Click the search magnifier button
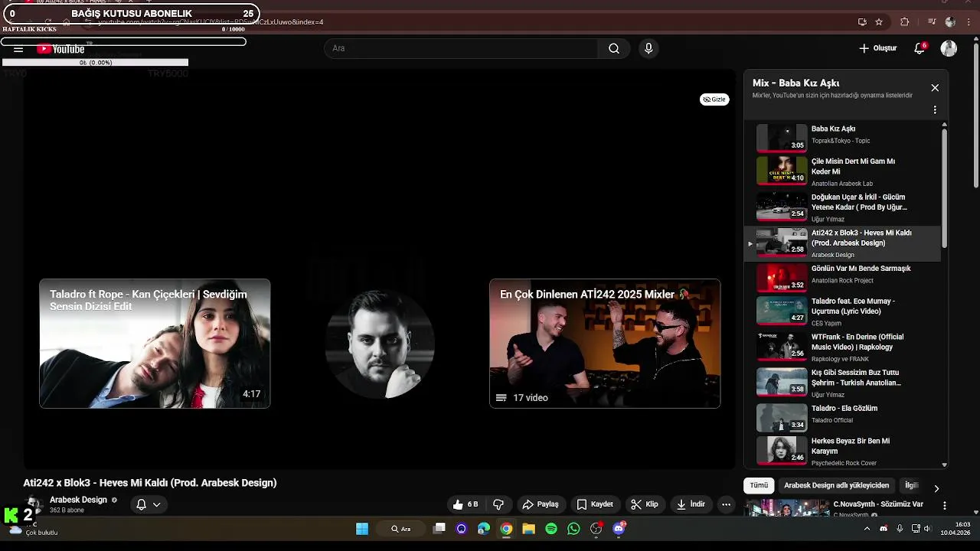 point(614,48)
